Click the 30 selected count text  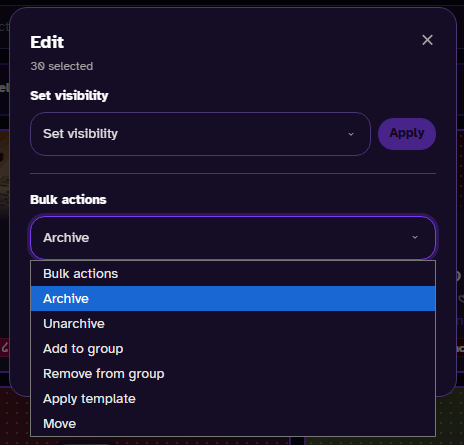pos(62,66)
